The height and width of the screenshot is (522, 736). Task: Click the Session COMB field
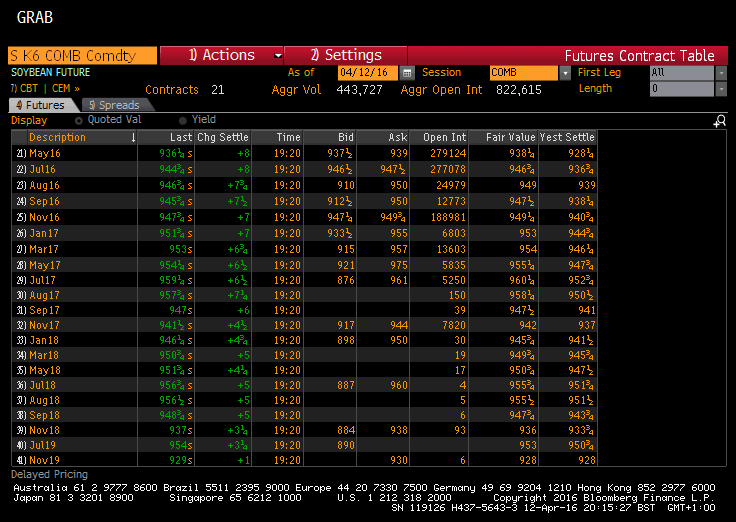(x=524, y=73)
